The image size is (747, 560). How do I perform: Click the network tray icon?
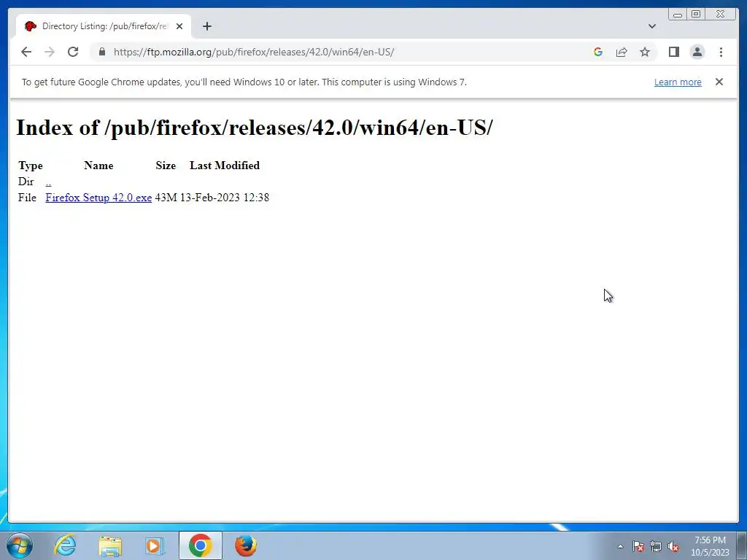click(656, 546)
